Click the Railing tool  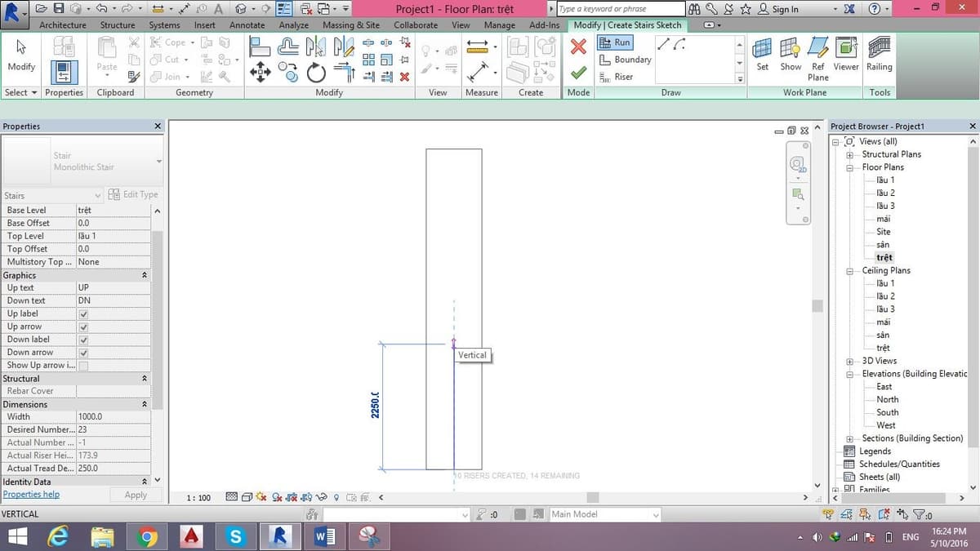880,55
